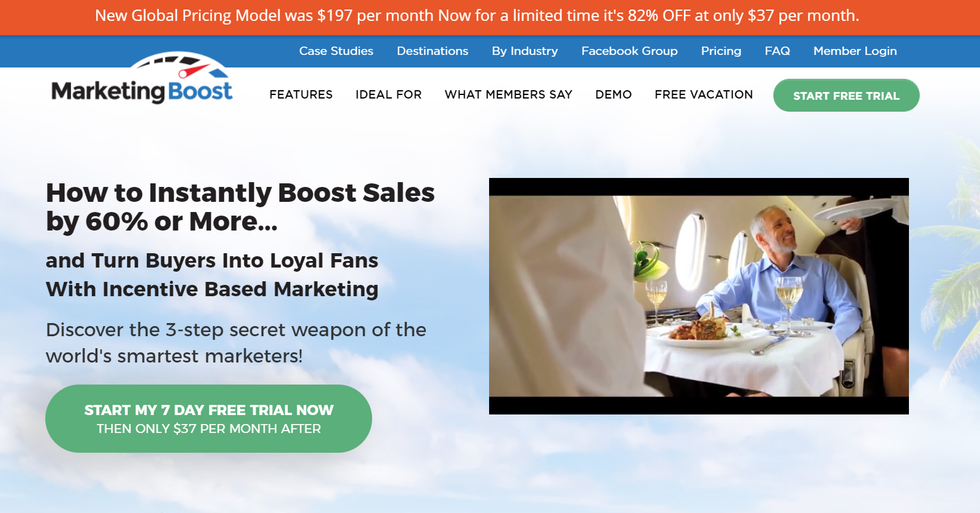This screenshot has width=980, height=513.
Task: Open the Pricing page
Action: [x=721, y=51]
